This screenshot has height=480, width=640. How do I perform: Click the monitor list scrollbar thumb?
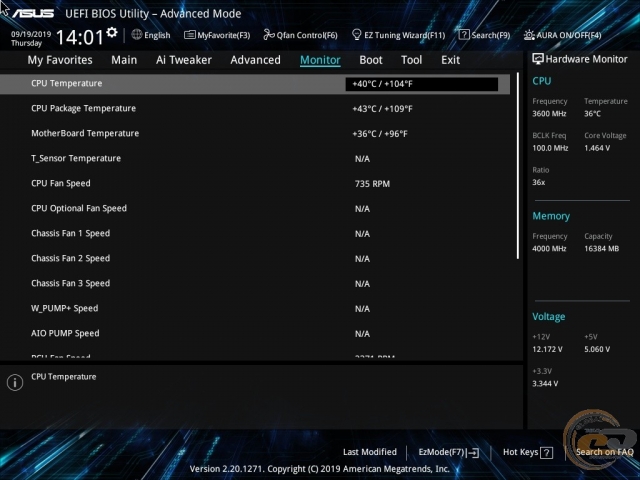pos(518,166)
